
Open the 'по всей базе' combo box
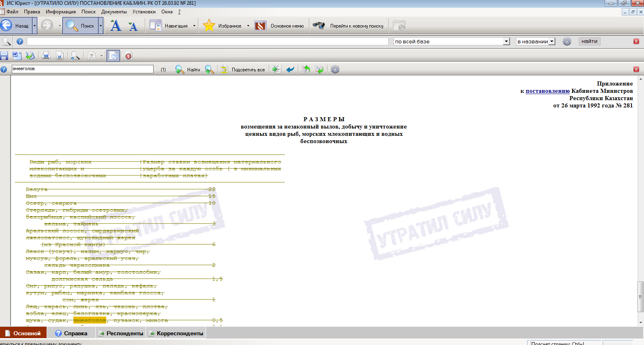click(451, 41)
